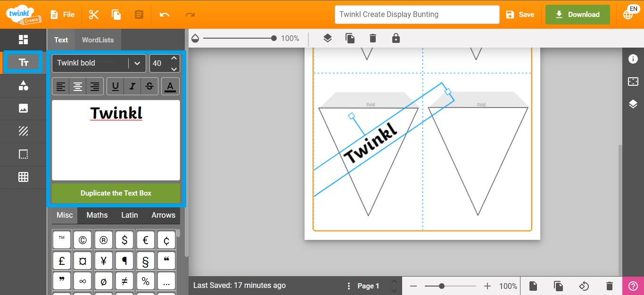Screen dimensions: 644x295
Task: Click the rotated Twinkl text on the bunting
Action: 371,143
